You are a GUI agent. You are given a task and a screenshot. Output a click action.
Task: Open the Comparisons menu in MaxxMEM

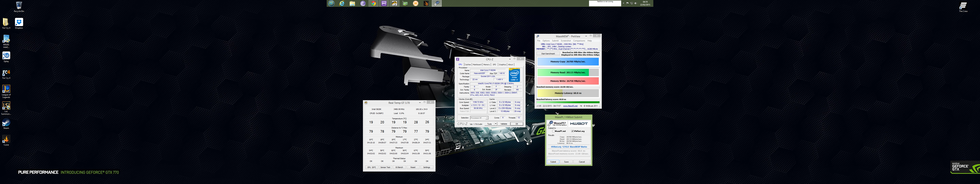pos(579,41)
